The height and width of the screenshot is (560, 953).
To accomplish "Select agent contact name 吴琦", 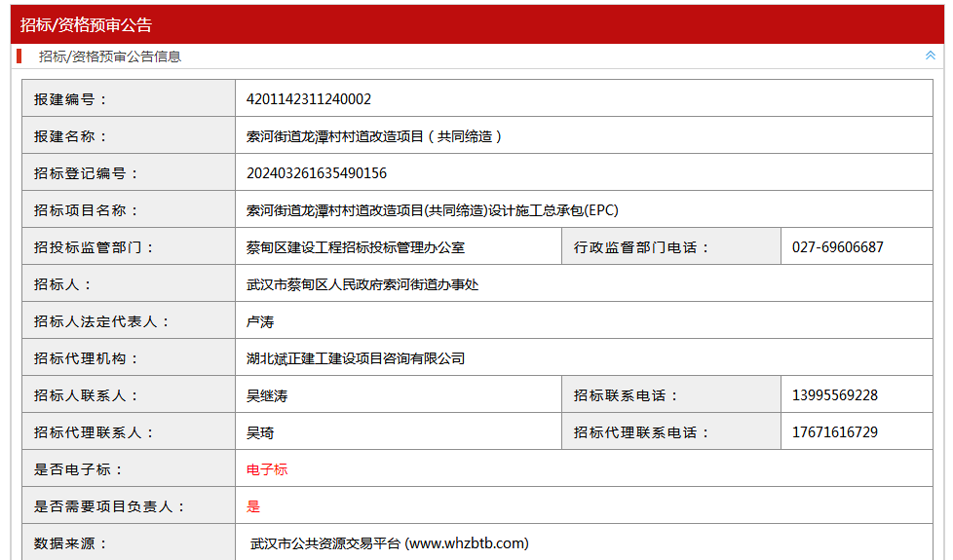I will tap(260, 432).
